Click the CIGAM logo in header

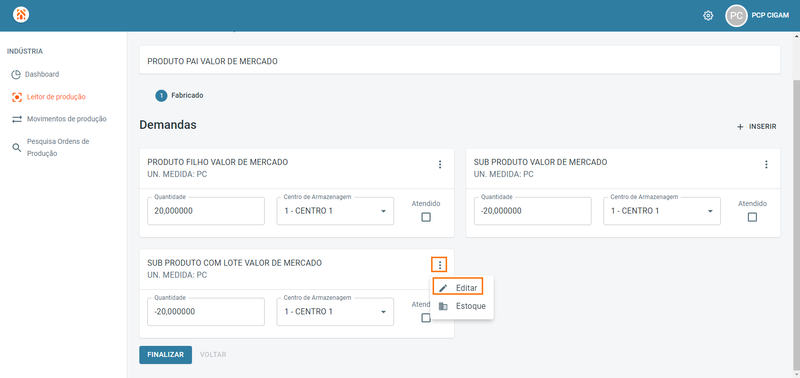[x=21, y=15]
